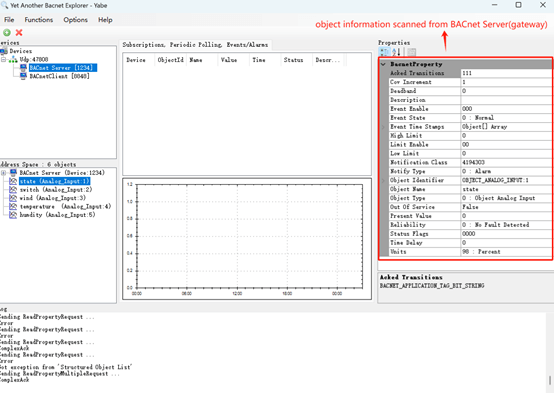Click the green add device icon

point(7,33)
